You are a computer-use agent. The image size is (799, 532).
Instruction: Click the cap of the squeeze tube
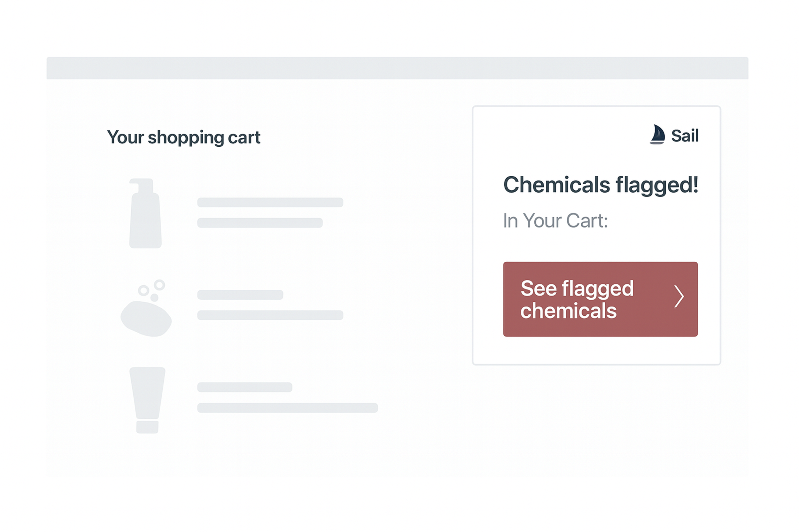point(147,427)
